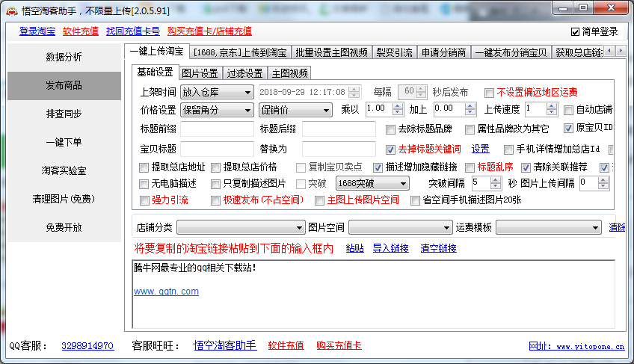Click the 标题后缀 input field
The height and width of the screenshot is (364, 634).
(x=339, y=129)
